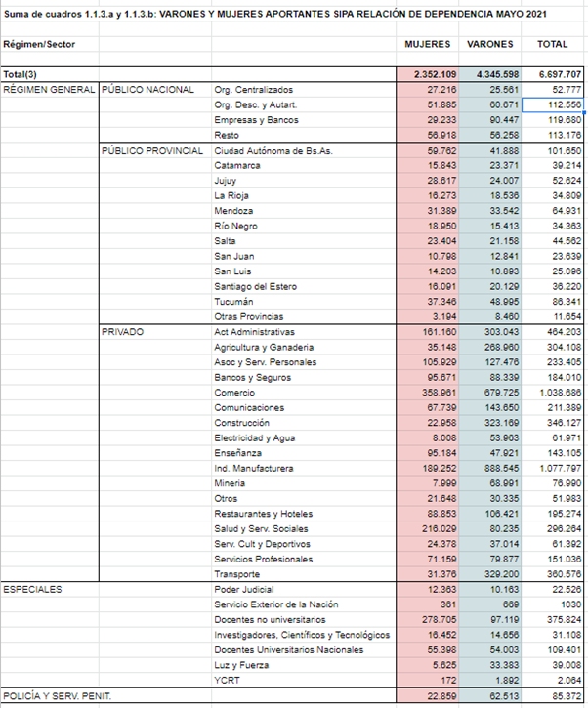The height and width of the screenshot is (708, 588).
Task: Click the TOTAL column header
Action: pos(552,45)
